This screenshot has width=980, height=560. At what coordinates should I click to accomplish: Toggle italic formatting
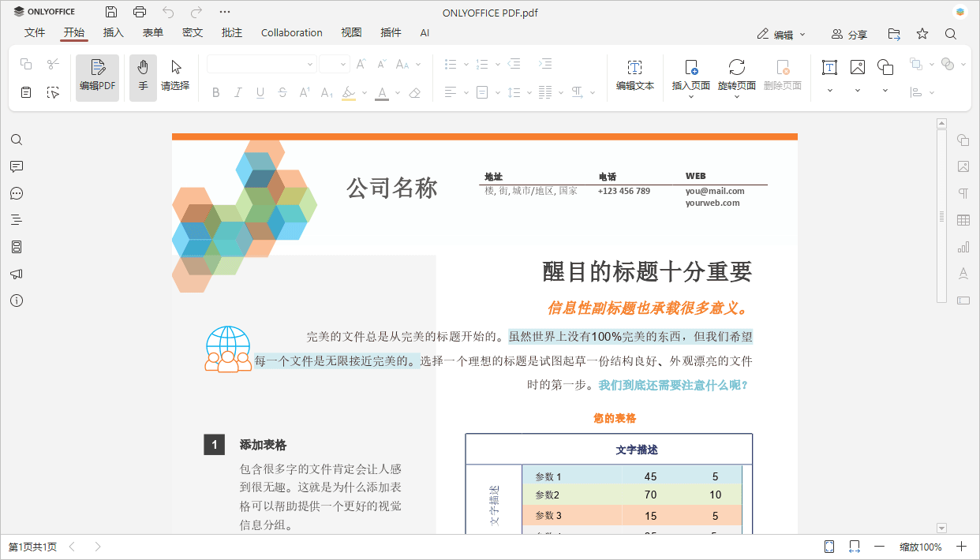[238, 92]
